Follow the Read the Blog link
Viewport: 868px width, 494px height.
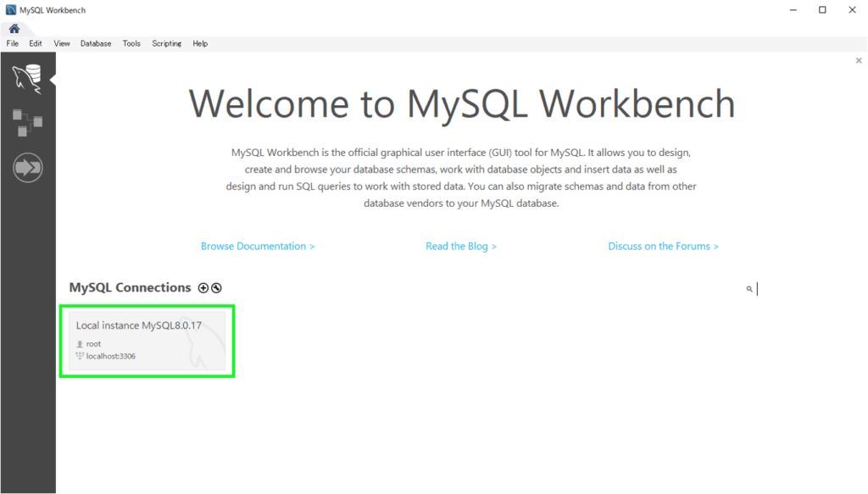click(x=460, y=247)
